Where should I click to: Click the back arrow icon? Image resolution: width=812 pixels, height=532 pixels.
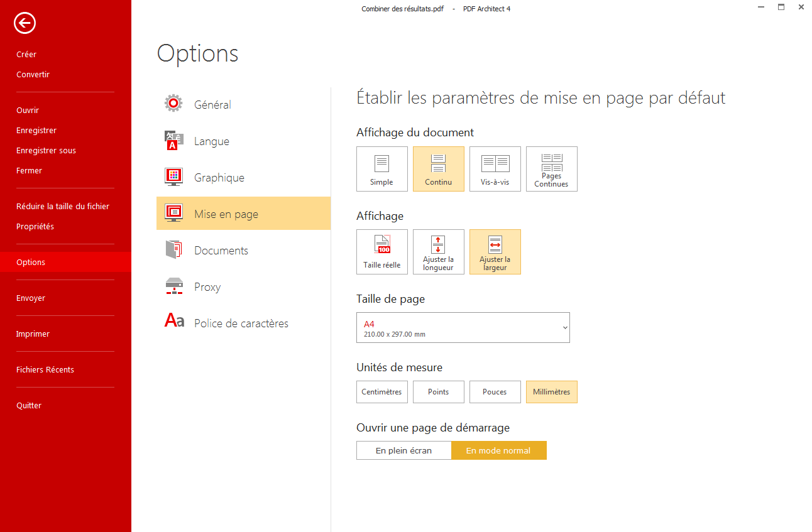click(25, 24)
